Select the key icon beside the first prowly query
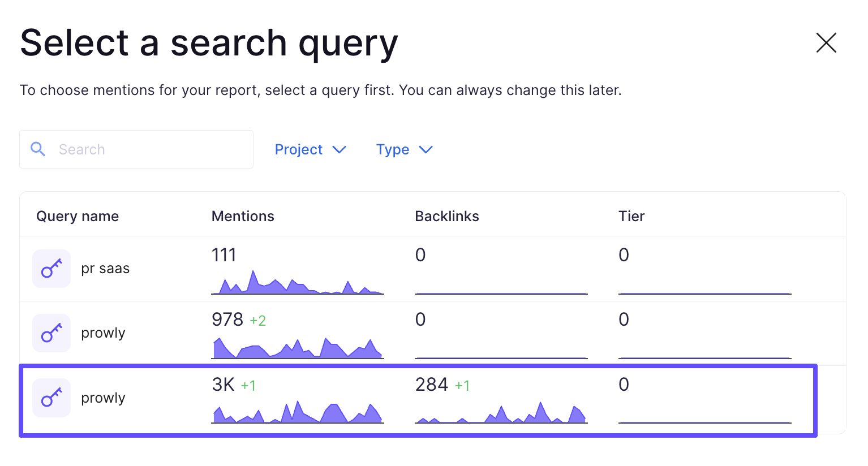Viewport: 868px width, 466px height. [51, 333]
